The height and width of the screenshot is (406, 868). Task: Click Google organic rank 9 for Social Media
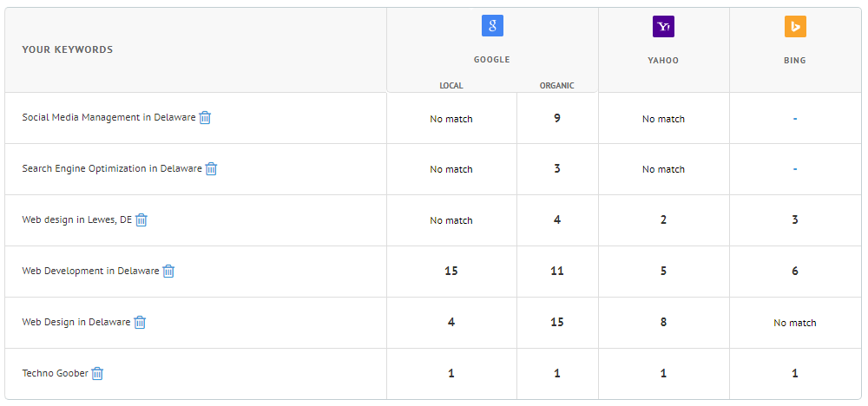(557, 118)
